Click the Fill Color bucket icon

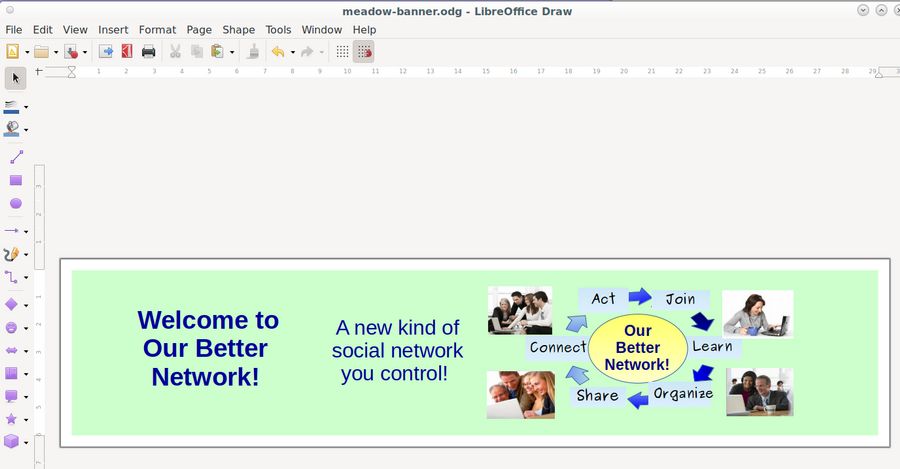[x=12, y=129]
